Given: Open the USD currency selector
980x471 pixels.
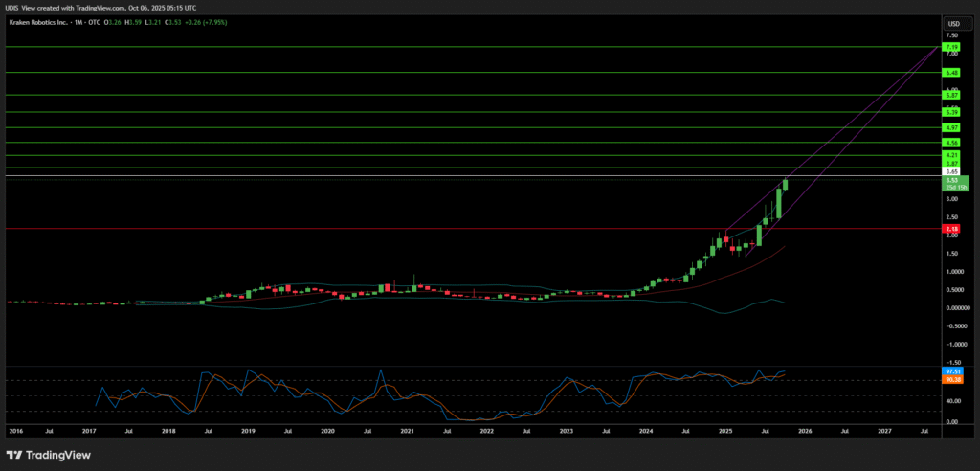Looking at the screenshot, I should [953, 23].
